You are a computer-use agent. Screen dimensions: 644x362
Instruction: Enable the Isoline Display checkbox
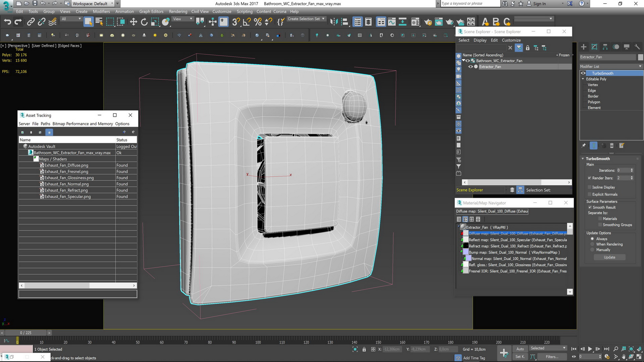tap(589, 187)
